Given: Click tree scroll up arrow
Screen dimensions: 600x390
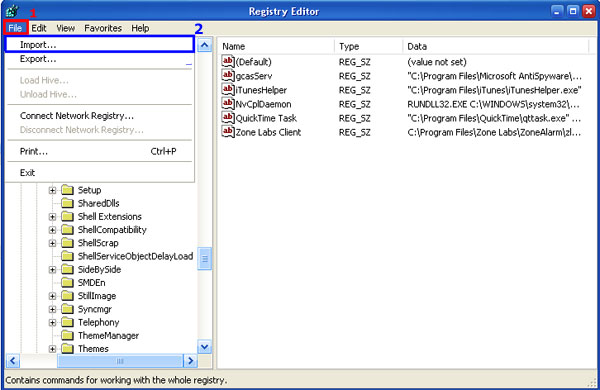Looking at the screenshot, I should pyautogui.click(x=205, y=45).
